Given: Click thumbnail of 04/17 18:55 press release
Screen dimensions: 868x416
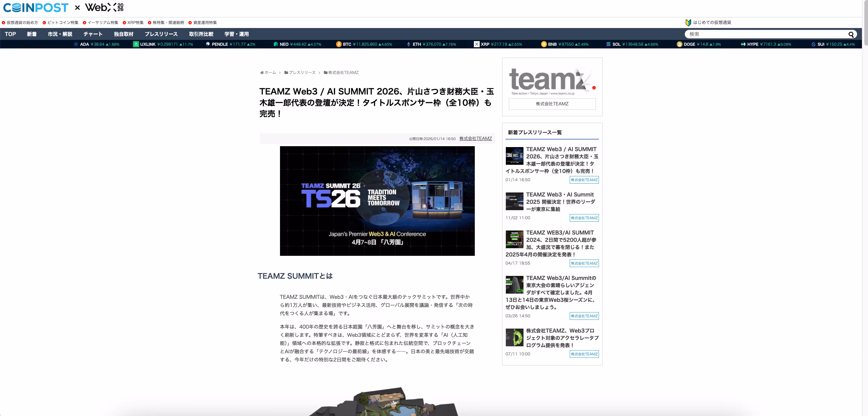Looking at the screenshot, I should pos(515,239).
